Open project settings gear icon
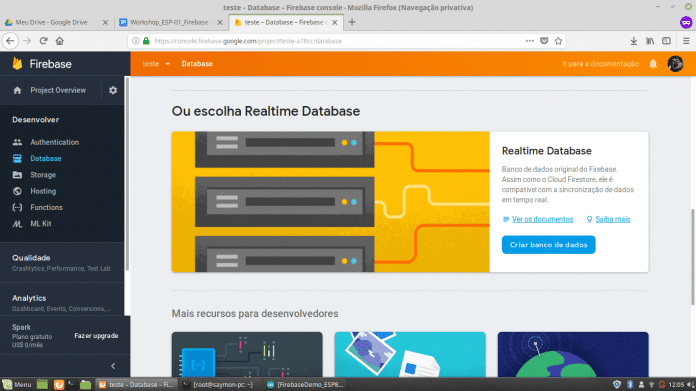The width and height of the screenshot is (696, 391). pyautogui.click(x=113, y=90)
